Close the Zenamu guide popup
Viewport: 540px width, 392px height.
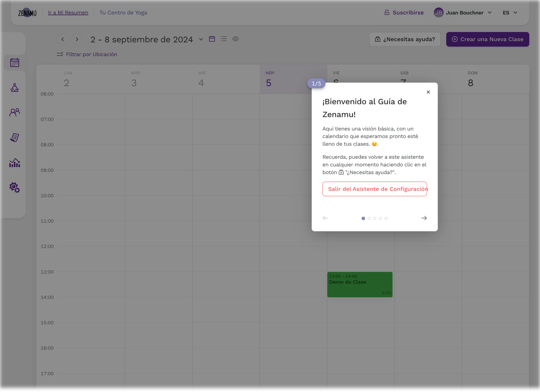pyautogui.click(x=428, y=92)
